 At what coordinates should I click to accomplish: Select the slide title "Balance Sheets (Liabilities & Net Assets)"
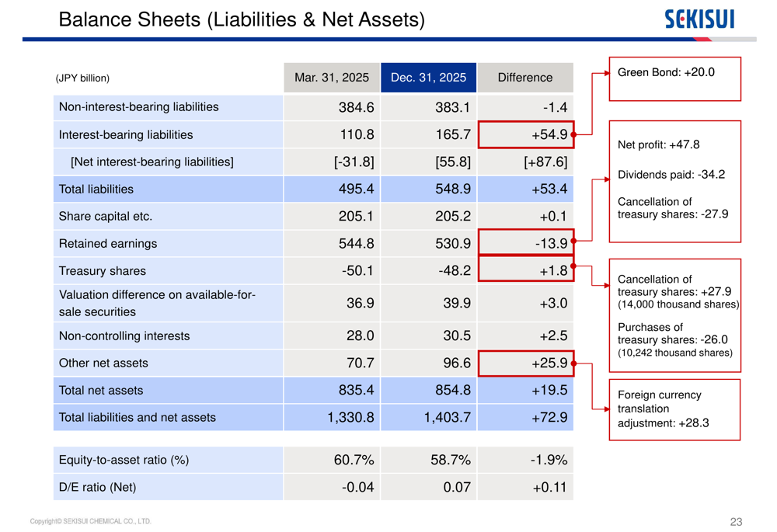pyautogui.click(x=242, y=20)
